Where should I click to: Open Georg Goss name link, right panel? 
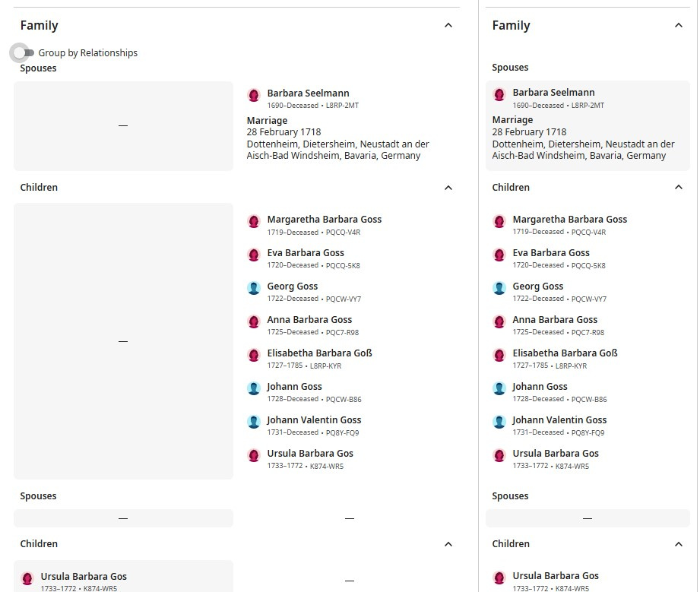pyautogui.click(x=538, y=287)
